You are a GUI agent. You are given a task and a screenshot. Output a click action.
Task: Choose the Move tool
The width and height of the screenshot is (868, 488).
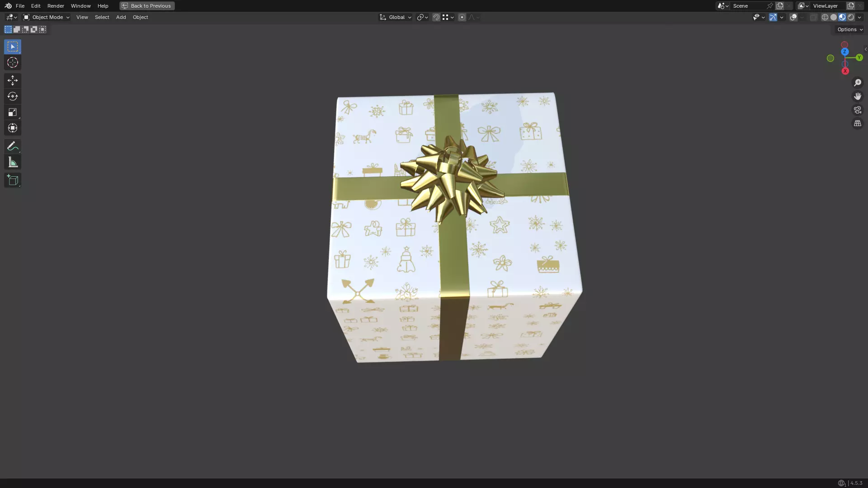pyautogui.click(x=13, y=80)
